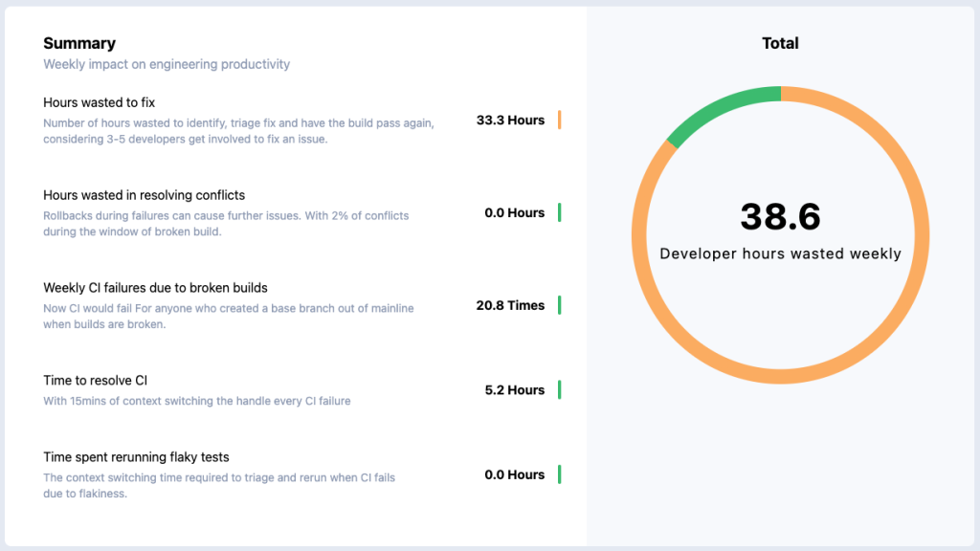Image resolution: width=980 pixels, height=551 pixels.
Task: Click the 0.0 Hours value for flaky tests
Action: (x=514, y=474)
